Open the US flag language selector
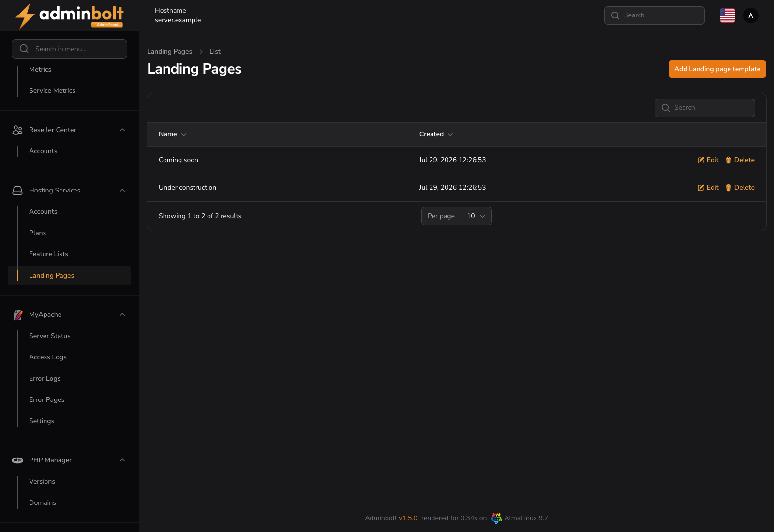Viewport: 774px width, 532px height. pyautogui.click(x=727, y=15)
